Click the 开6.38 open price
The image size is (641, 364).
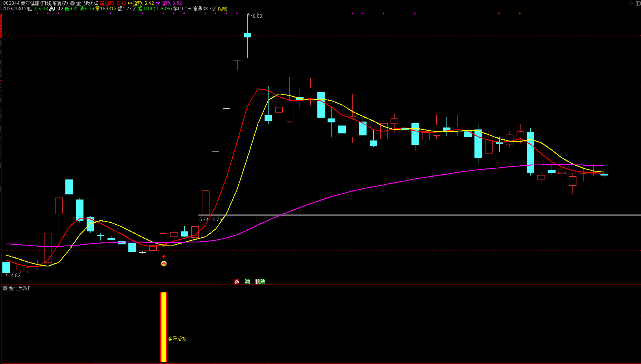pos(41,9)
